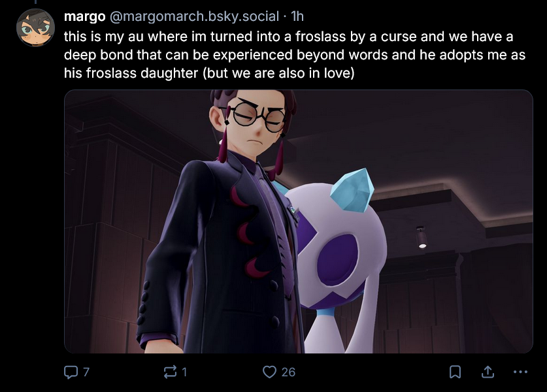This screenshot has width=547, height=392.
Task: Bookmark this post by margo
Action: 455,372
